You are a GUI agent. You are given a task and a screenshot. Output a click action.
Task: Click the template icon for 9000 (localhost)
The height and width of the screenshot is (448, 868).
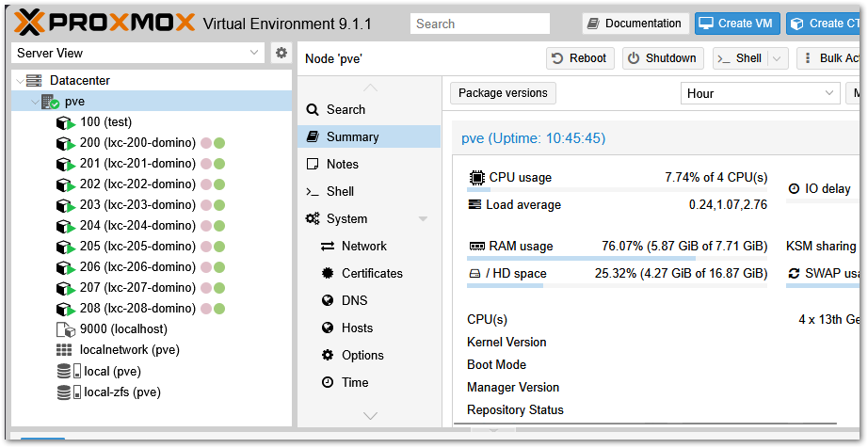coord(65,329)
